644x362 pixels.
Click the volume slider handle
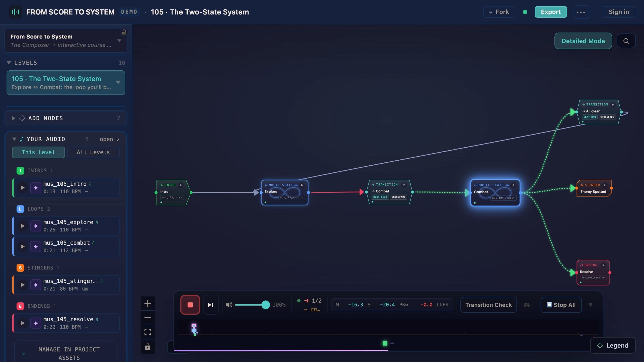tap(265, 305)
